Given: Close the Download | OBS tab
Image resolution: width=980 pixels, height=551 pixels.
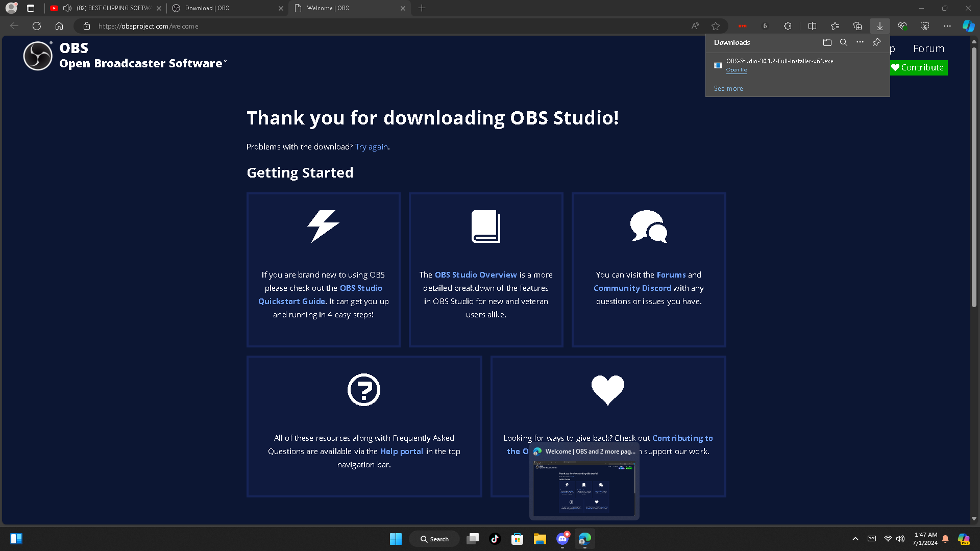Looking at the screenshot, I should coord(281,8).
